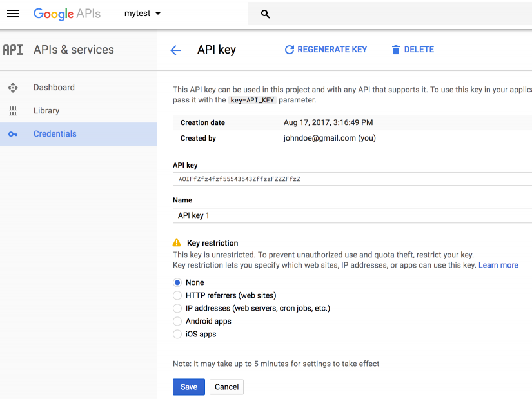This screenshot has height=399, width=532.
Task: Open Library in the sidebar
Action: (x=46, y=111)
